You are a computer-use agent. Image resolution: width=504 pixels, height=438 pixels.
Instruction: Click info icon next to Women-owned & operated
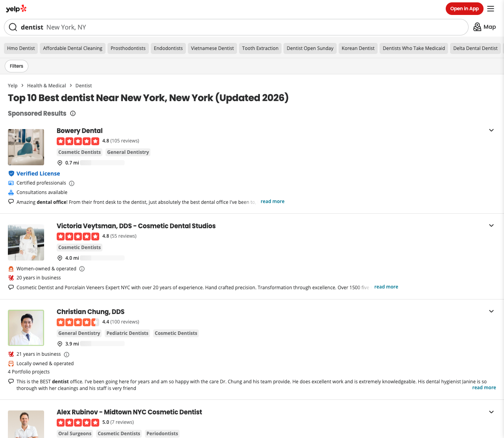82,269
